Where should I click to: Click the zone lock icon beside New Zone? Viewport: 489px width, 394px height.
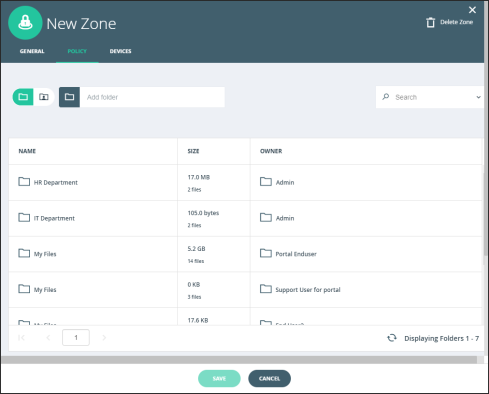tap(25, 23)
